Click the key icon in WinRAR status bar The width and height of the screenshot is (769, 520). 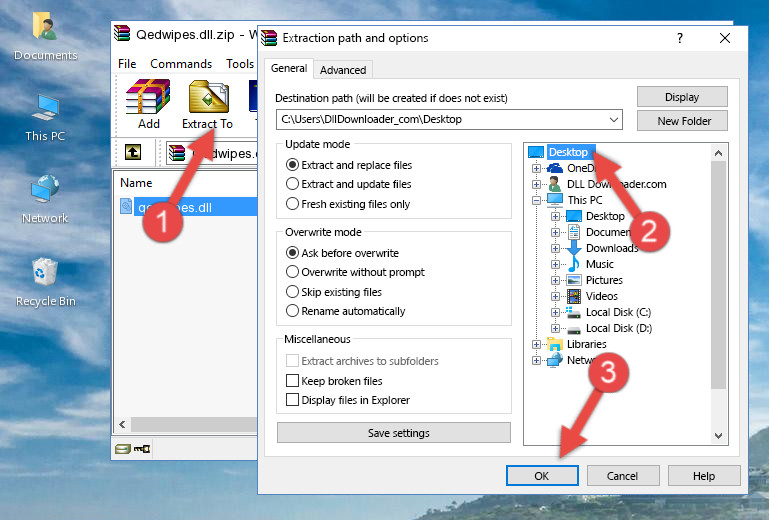click(x=142, y=448)
